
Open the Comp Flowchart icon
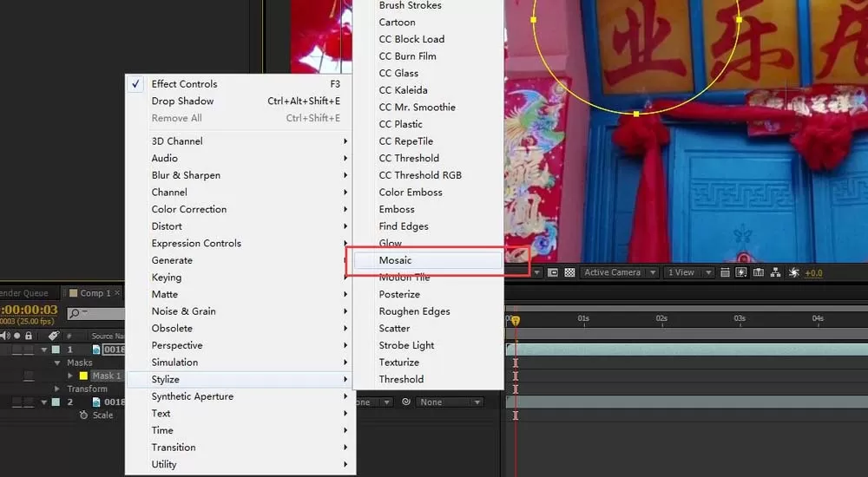point(775,272)
